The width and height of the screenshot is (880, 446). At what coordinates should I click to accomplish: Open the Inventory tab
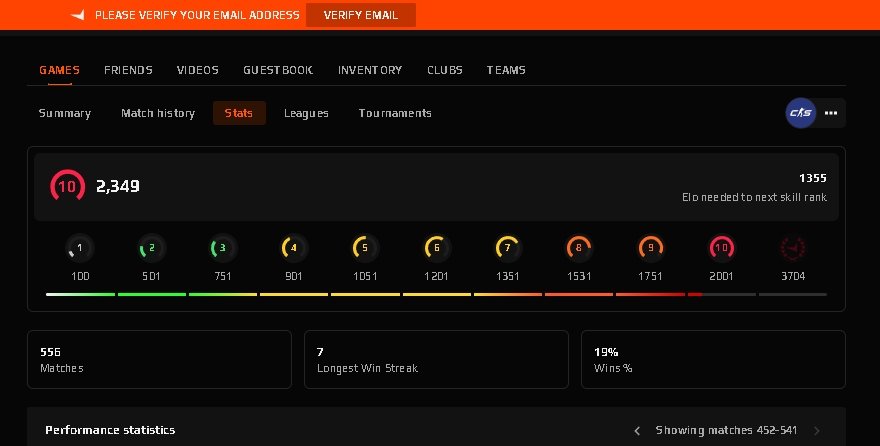370,70
